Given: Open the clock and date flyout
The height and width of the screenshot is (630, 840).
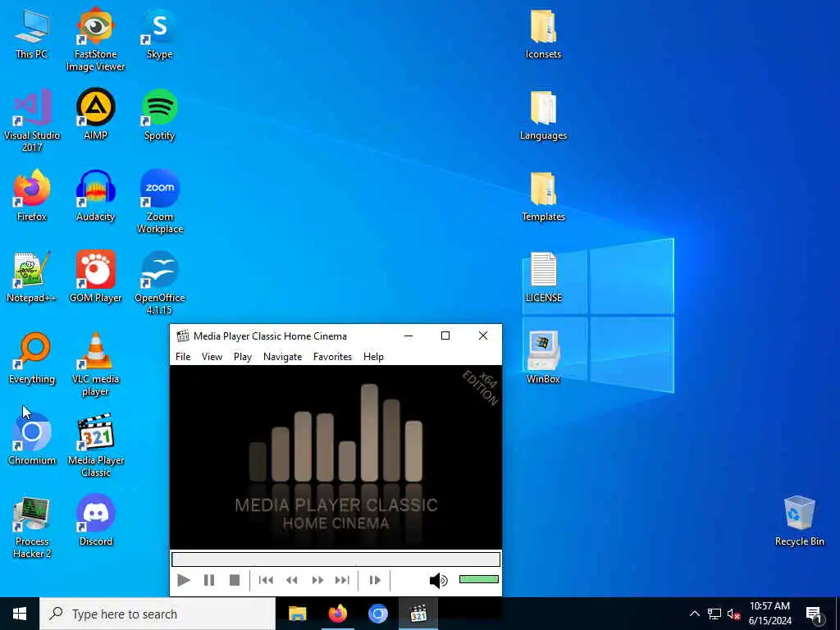Looking at the screenshot, I should coord(769,614).
